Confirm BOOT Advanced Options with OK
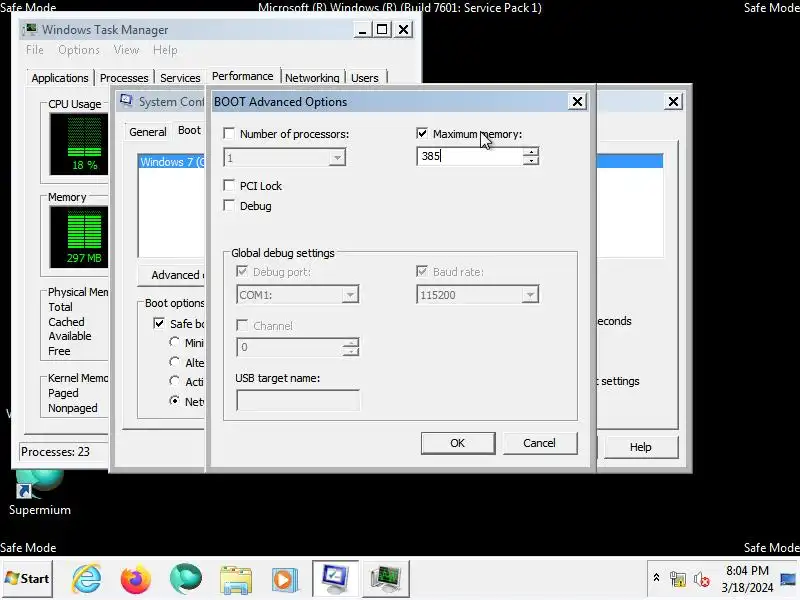Image resolution: width=800 pixels, height=600 pixels. [458, 443]
